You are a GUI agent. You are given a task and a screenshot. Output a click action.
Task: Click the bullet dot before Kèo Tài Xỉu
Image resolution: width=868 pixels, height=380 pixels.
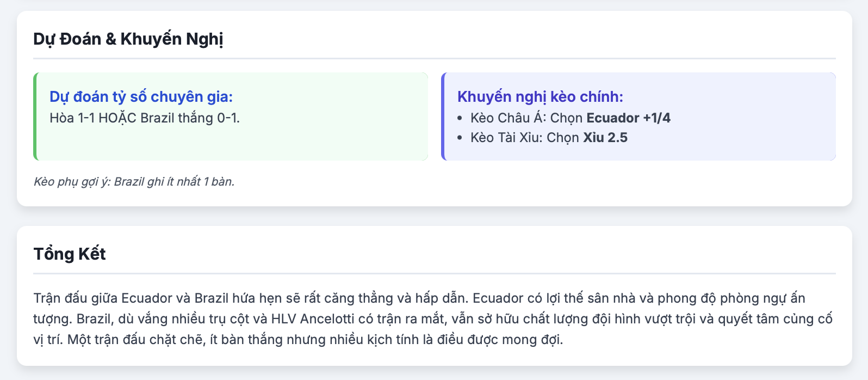tap(460, 138)
